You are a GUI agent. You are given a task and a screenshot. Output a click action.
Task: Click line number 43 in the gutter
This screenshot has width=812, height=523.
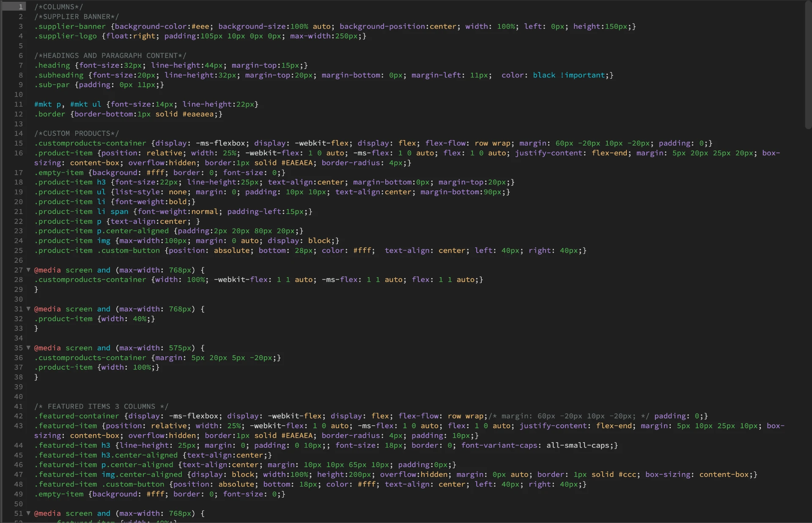point(18,426)
